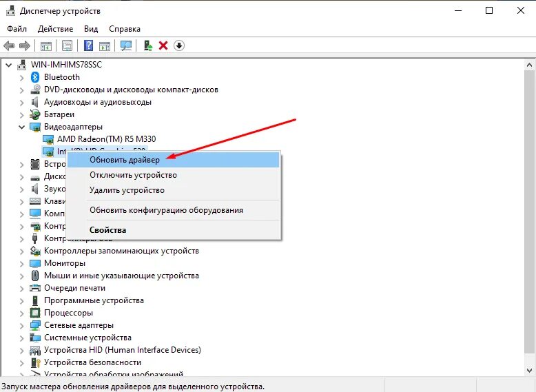Click the blue Help question-mark icon
This screenshot has height=392, width=536.
click(88, 45)
